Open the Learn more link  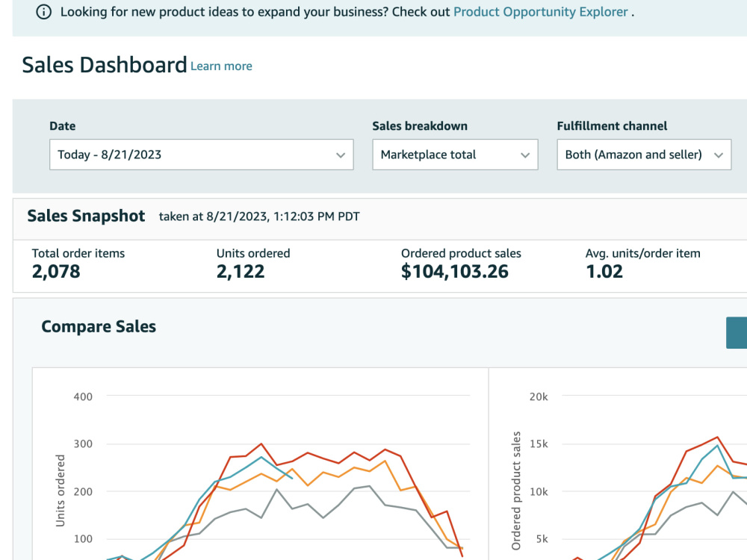tap(221, 66)
